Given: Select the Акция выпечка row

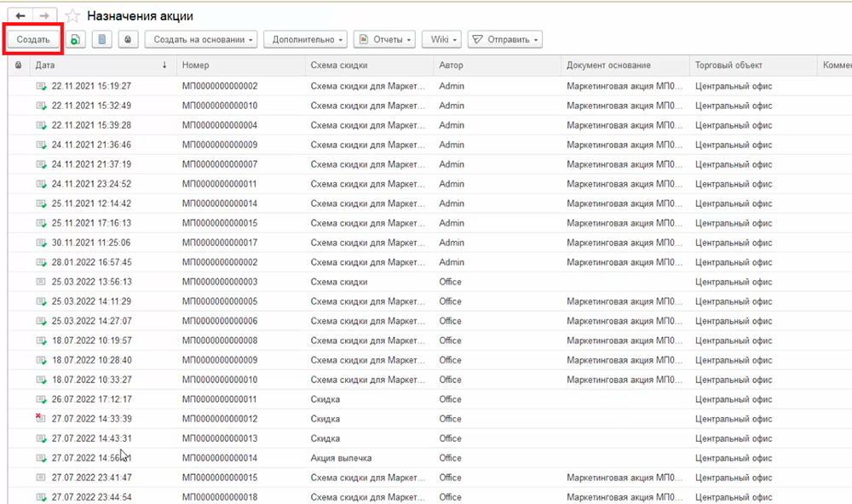Looking at the screenshot, I should 341,458.
